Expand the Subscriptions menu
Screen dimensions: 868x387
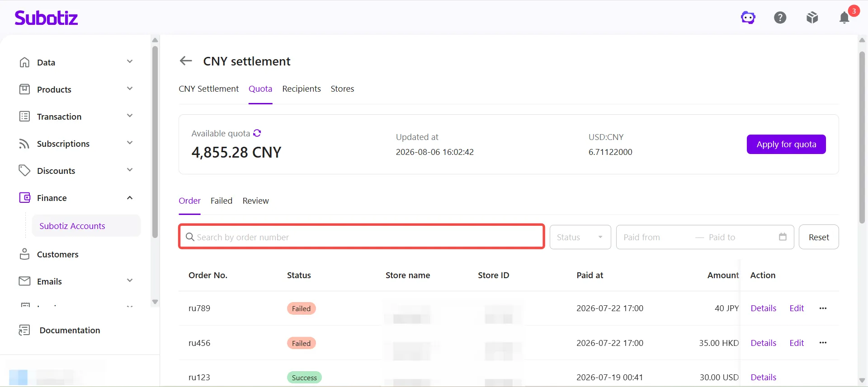(130, 143)
